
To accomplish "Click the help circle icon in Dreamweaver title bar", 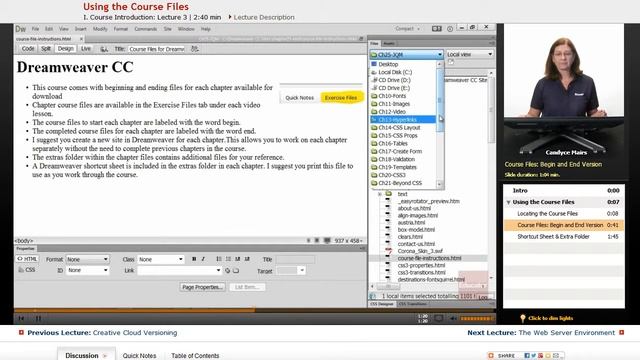I will tap(450, 29).
